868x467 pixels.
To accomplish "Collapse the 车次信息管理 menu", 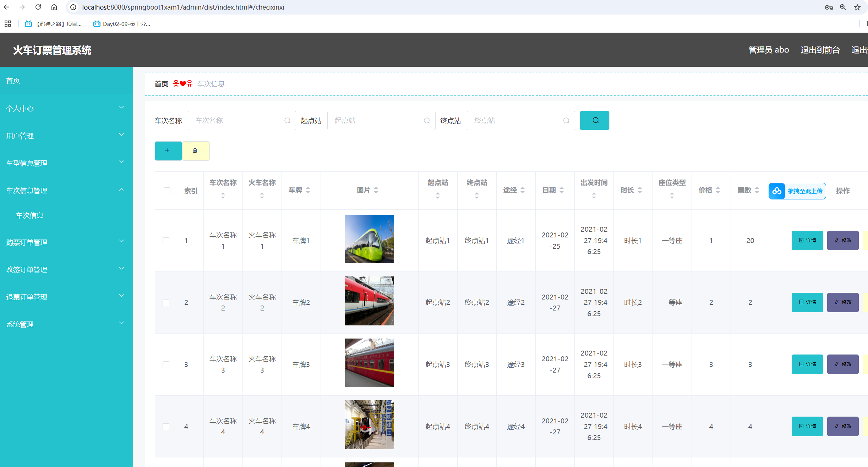I will (x=66, y=191).
